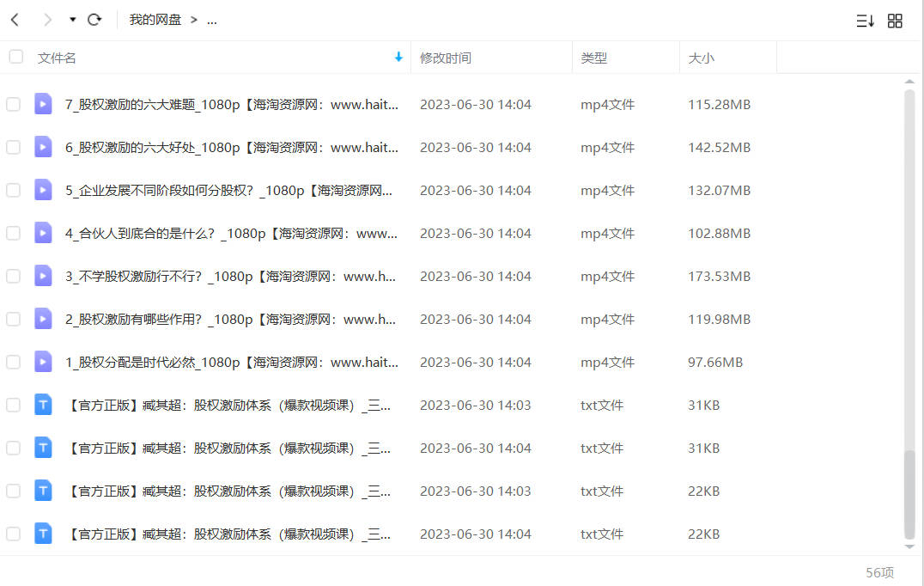
Task: Check the box for 6_股权激励的六大好处
Action: pos(13,148)
